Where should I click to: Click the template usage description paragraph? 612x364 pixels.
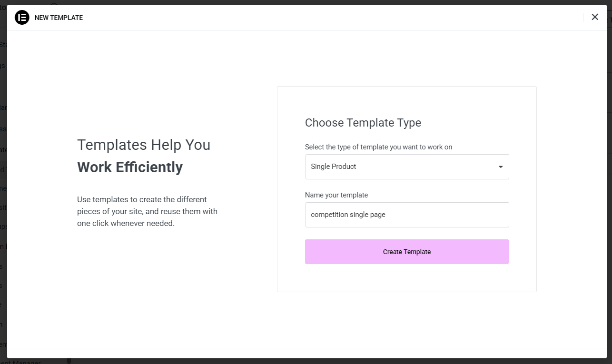click(148, 211)
